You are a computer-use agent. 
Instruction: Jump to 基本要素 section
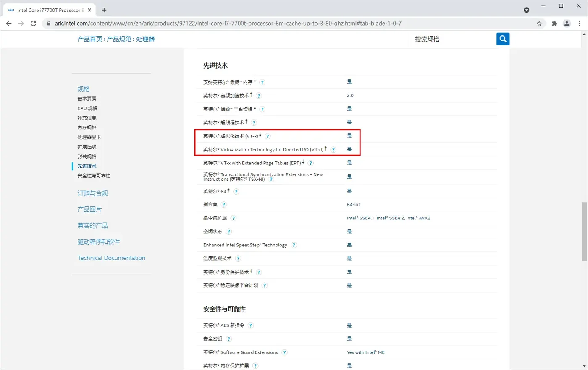tap(87, 99)
